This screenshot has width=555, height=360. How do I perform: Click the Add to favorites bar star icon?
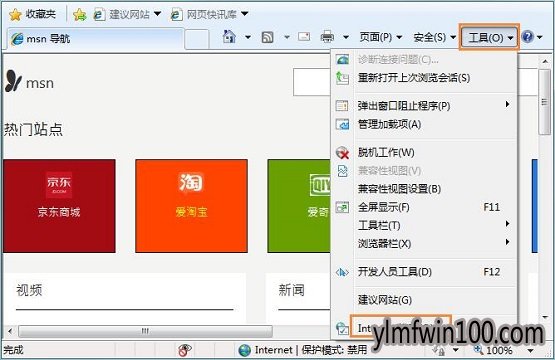click(x=80, y=15)
